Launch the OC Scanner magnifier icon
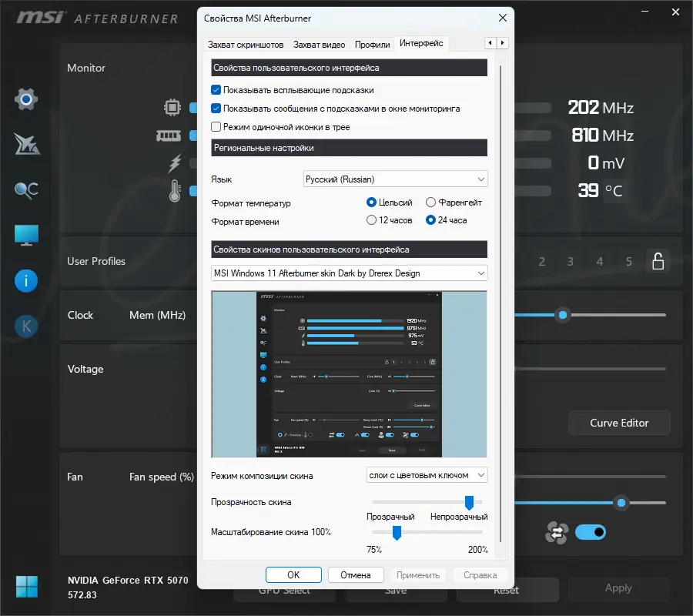The width and height of the screenshot is (693, 616). 26,190
